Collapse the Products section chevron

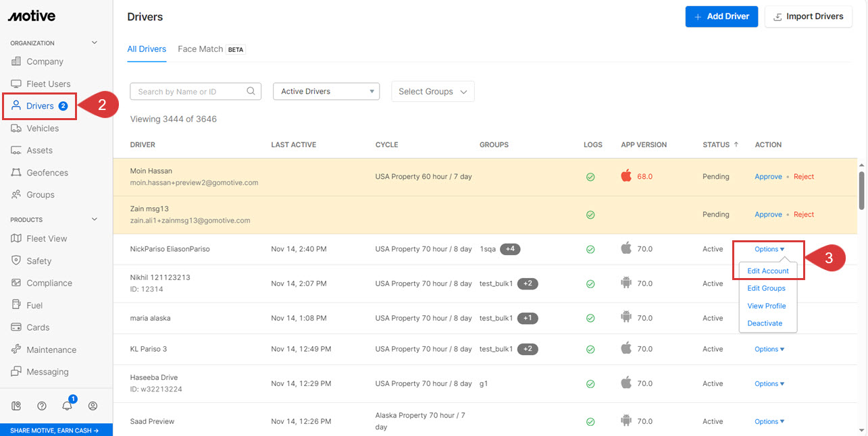[x=95, y=219]
